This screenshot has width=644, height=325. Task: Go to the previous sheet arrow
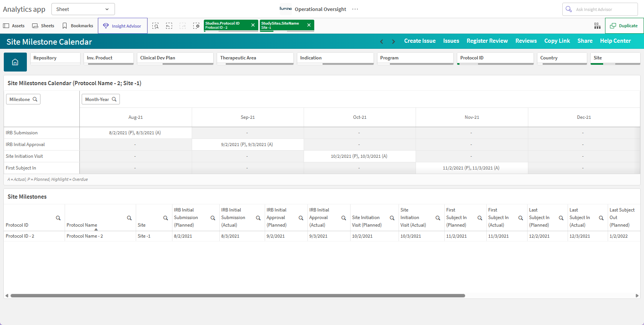coord(382,41)
